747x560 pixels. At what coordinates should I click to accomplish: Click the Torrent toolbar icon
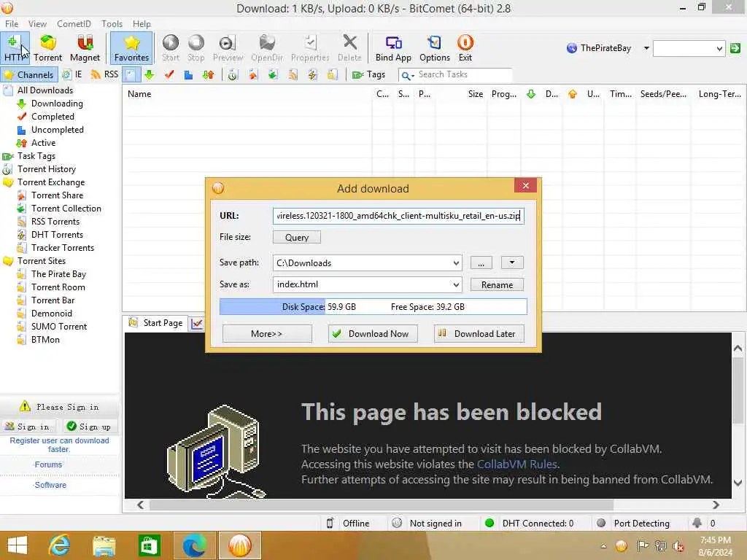coord(47,48)
